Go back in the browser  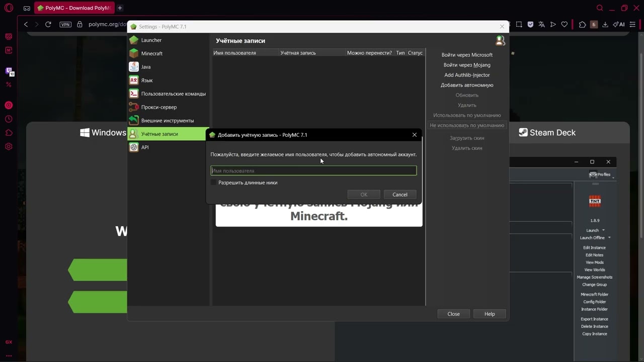[x=26, y=24]
